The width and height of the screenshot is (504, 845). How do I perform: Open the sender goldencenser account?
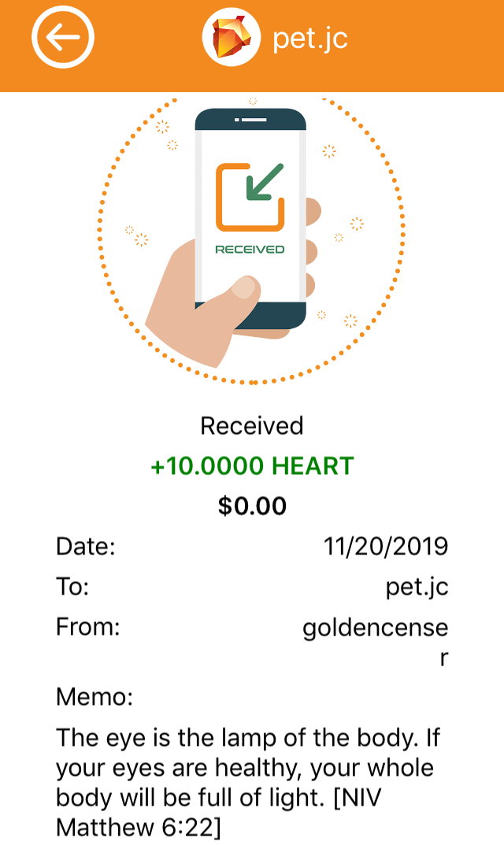376,643
